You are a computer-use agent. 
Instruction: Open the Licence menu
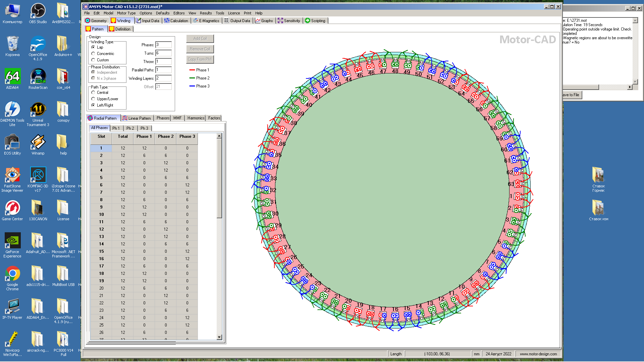point(234,13)
